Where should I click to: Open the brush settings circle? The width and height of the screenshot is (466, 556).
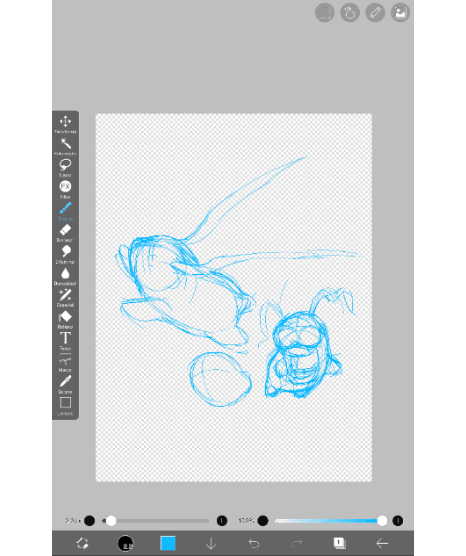[125, 543]
